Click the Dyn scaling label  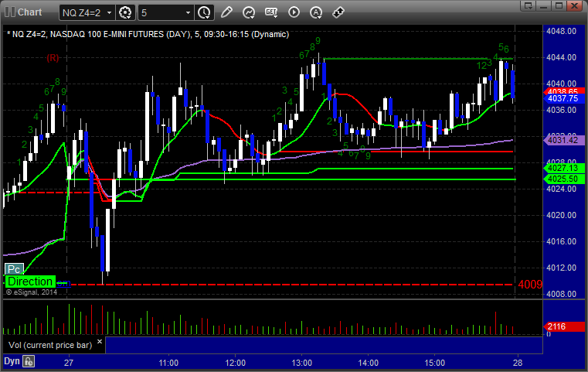pyautogui.click(x=12, y=361)
